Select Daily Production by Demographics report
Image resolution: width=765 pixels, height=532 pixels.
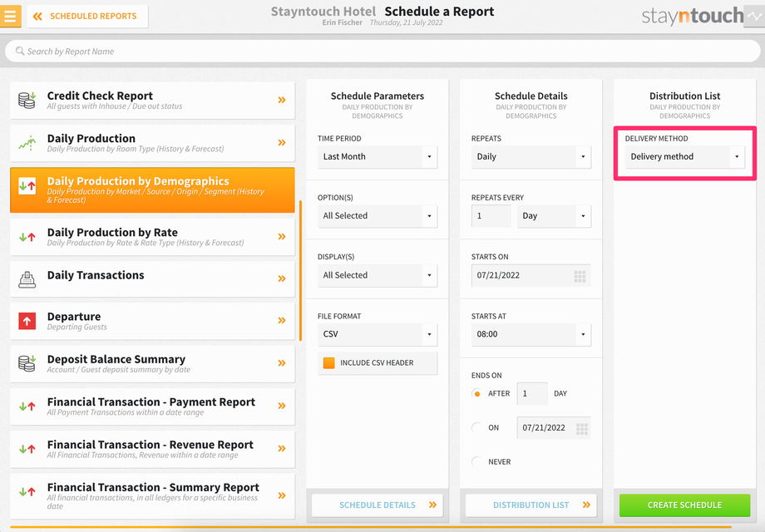[x=152, y=190]
